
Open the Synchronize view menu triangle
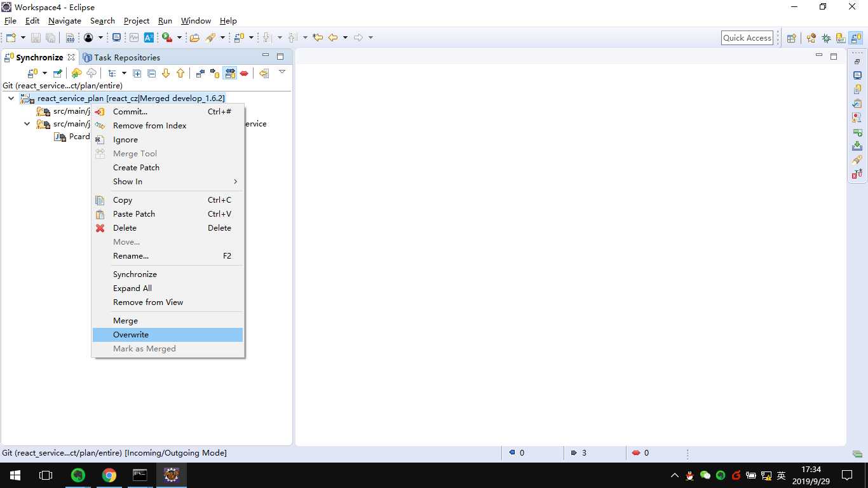(x=282, y=72)
